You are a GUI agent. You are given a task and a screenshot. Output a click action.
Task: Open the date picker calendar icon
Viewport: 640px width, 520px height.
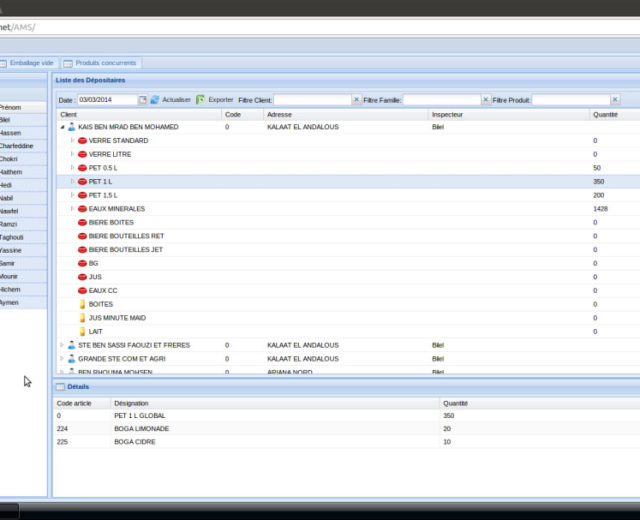click(x=143, y=100)
